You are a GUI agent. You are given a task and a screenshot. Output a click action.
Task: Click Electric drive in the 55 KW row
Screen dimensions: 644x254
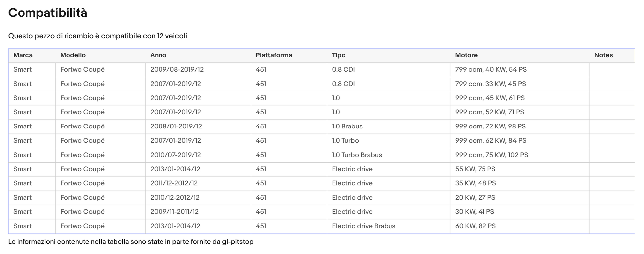pos(352,169)
